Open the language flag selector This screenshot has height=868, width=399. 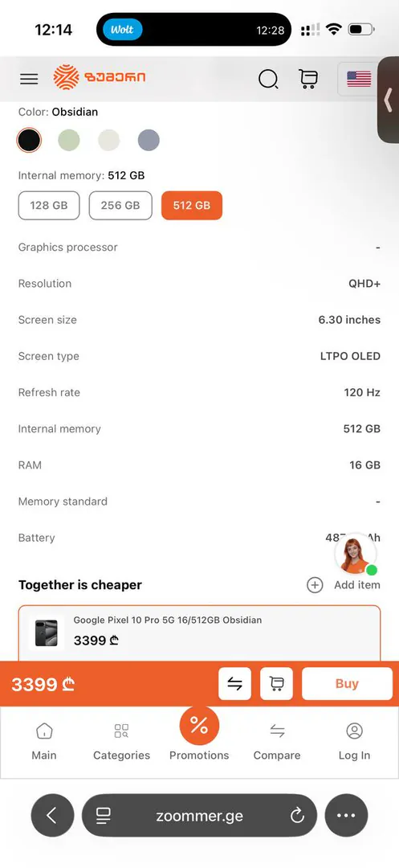click(x=359, y=79)
